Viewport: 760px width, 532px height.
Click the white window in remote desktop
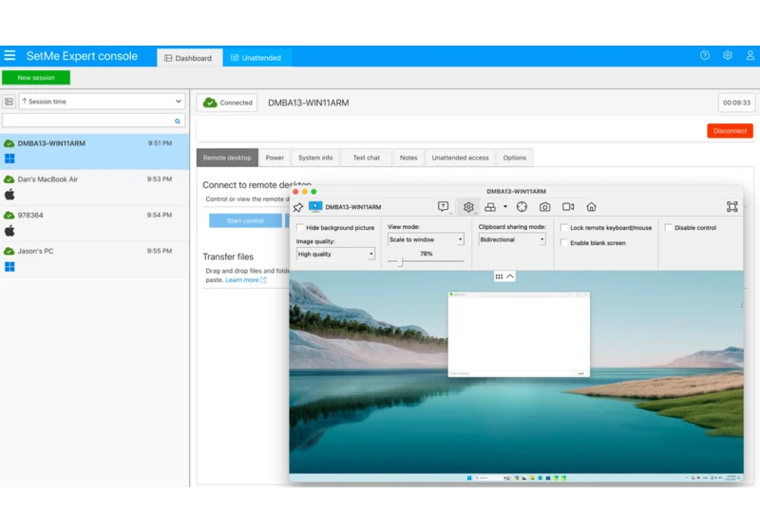519,334
